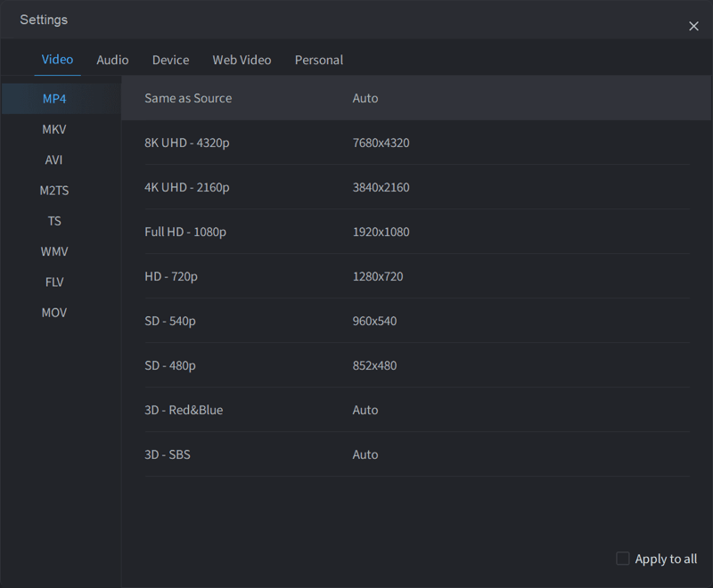Image resolution: width=713 pixels, height=588 pixels.
Task: Choose MOV format in sidebar
Action: pyautogui.click(x=54, y=313)
